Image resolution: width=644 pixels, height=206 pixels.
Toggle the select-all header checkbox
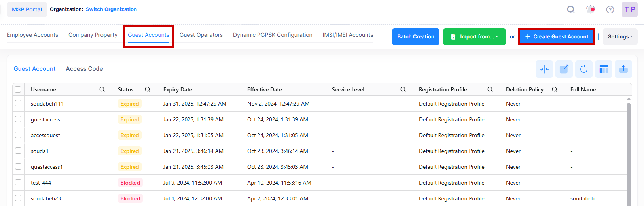(x=18, y=89)
